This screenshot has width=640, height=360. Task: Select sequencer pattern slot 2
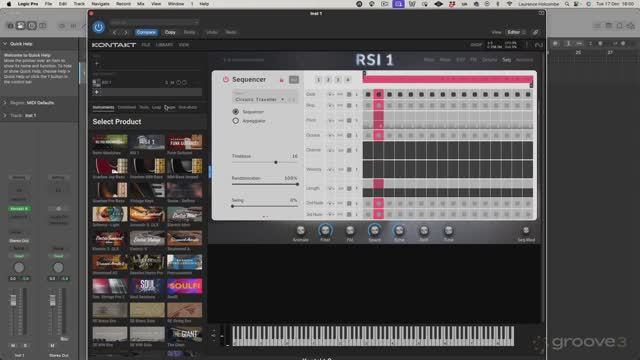[x=328, y=80]
